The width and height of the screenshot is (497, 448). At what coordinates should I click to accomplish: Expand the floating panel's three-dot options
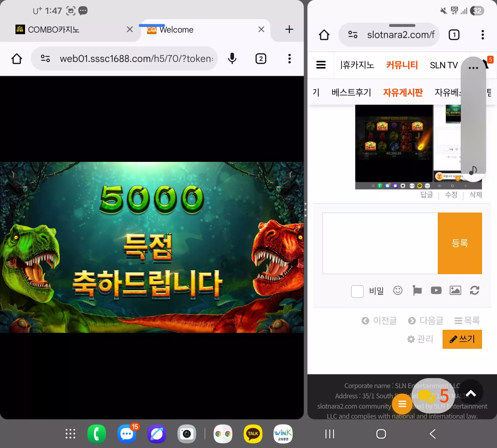[473, 68]
